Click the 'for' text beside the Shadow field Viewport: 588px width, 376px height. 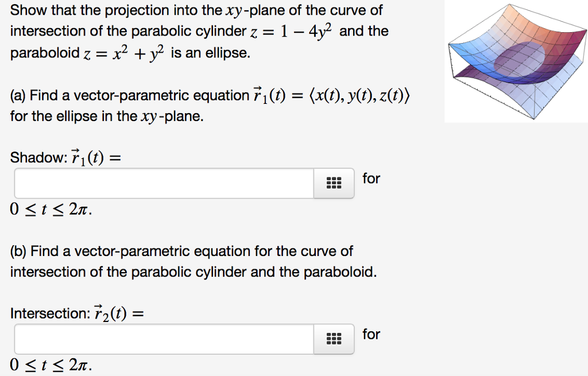[x=371, y=179]
